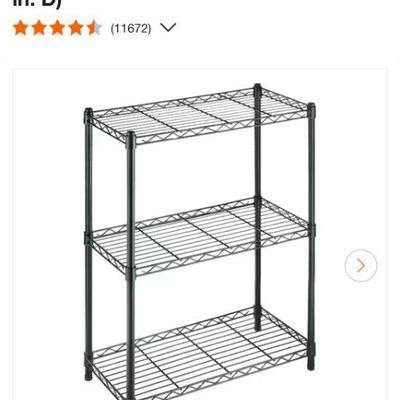Open the black wire shelving product photo
400x400 pixels.
(200, 240)
